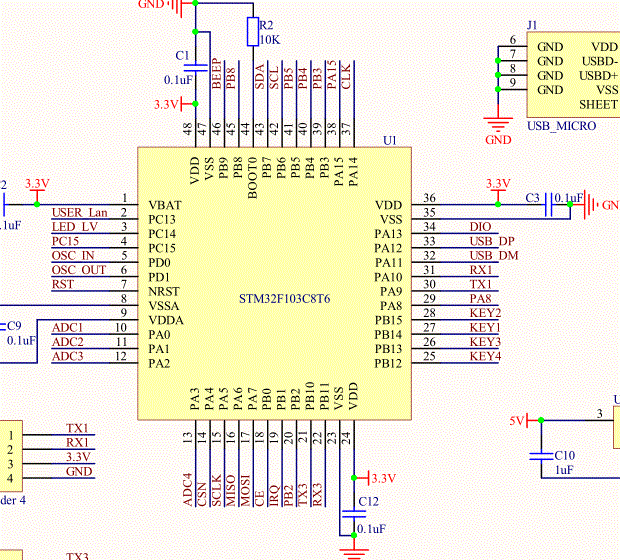Click the 1uF value under C10

[564, 470]
